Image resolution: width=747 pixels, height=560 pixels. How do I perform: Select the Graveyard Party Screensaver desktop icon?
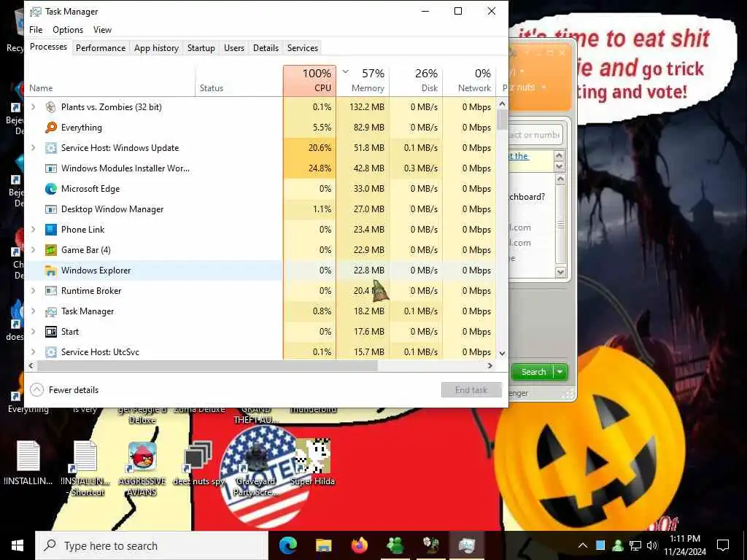click(x=255, y=467)
